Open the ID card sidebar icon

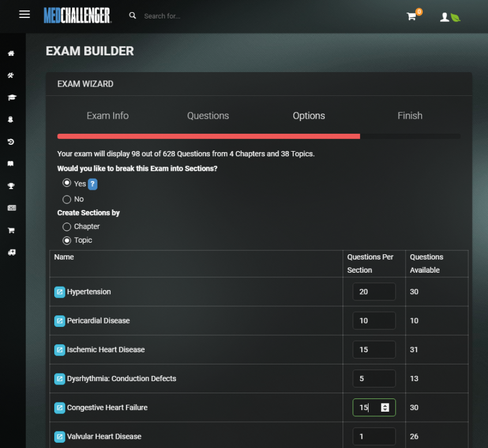pos(12,208)
